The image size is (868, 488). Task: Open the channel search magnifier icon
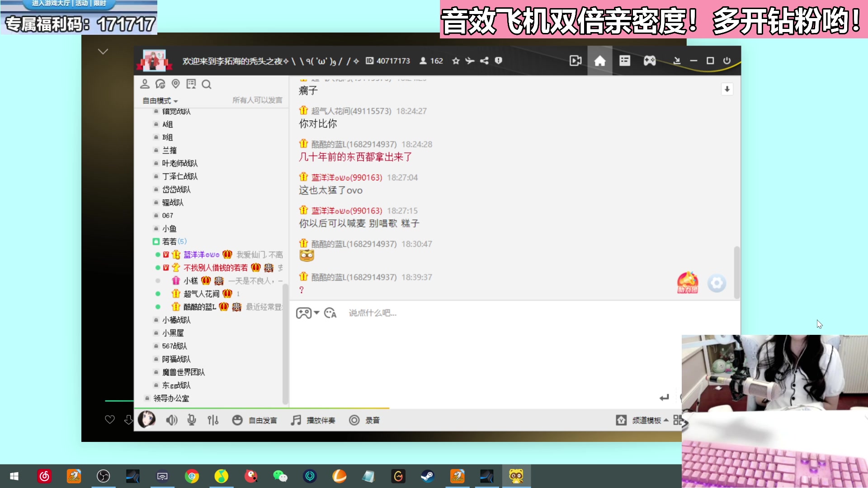pos(207,84)
